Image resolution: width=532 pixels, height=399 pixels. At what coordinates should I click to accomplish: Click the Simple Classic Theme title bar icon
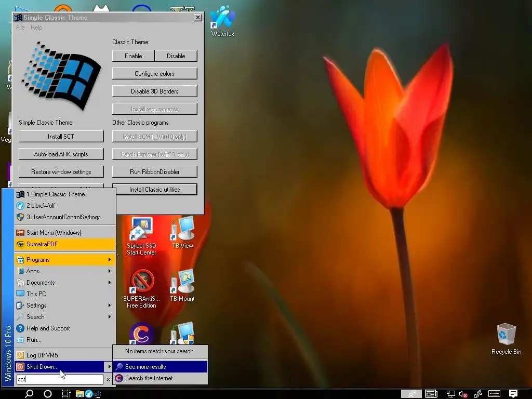[18, 17]
